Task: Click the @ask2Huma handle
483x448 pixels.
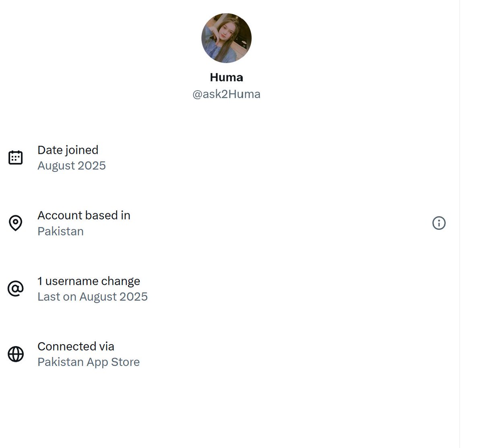Action: click(x=226, y=94)
